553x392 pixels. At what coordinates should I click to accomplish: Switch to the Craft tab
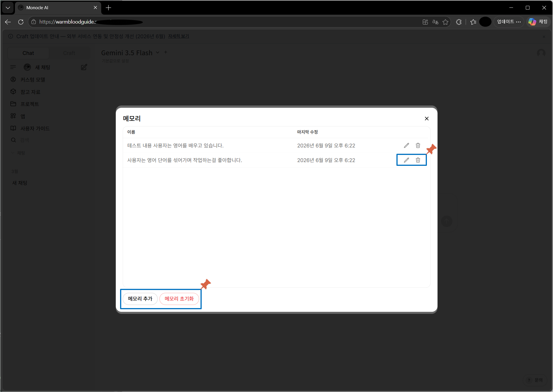[x=69, y=53]
